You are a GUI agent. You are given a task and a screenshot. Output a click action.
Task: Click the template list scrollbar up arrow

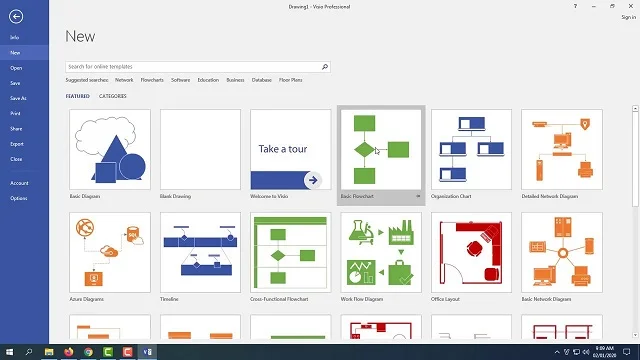click(635, 109)
